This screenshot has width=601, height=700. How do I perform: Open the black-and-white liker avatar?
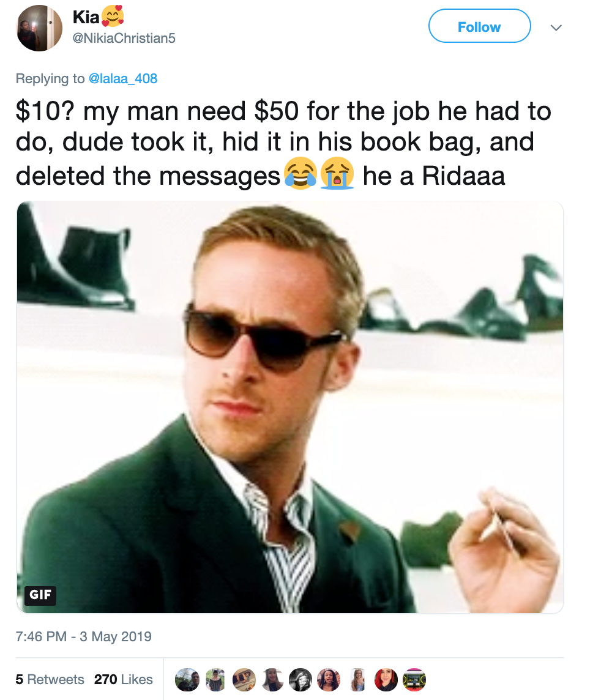300,679
